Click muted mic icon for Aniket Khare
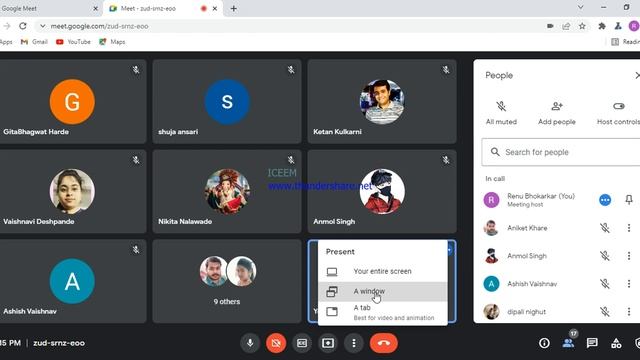This screenshot has width=640, height=360. (x=605, y=228)
